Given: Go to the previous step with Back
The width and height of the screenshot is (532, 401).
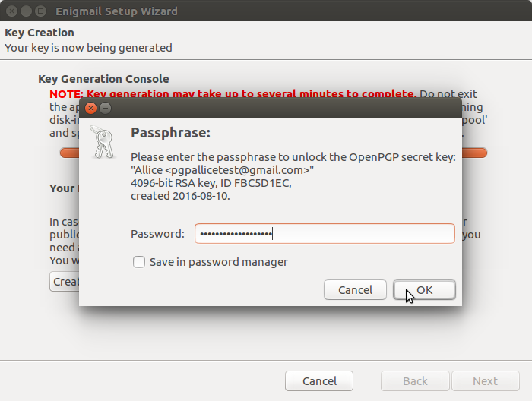Looking at the screenshot, I should pyautogui.click(x=415, y=381).
